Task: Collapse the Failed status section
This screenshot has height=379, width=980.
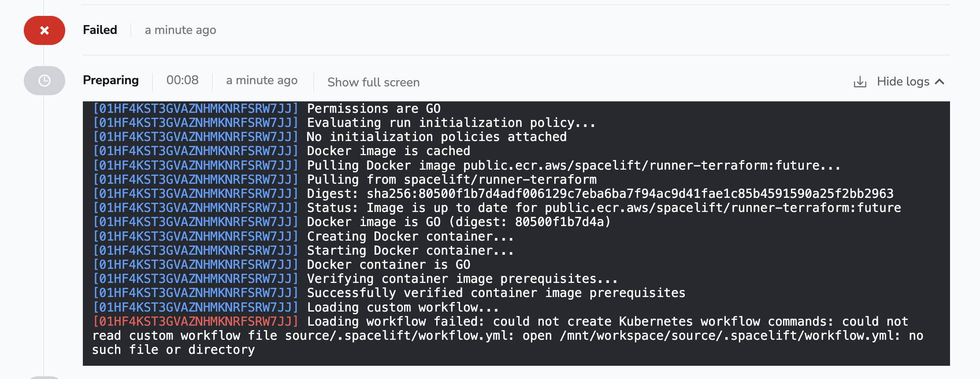Action: click(100, 30)
